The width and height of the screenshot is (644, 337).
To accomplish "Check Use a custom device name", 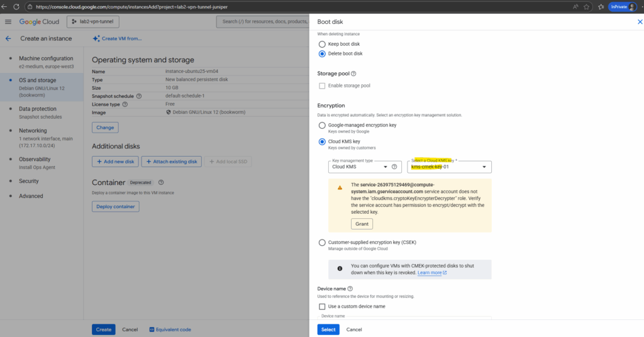I will (x=322, y=307).
